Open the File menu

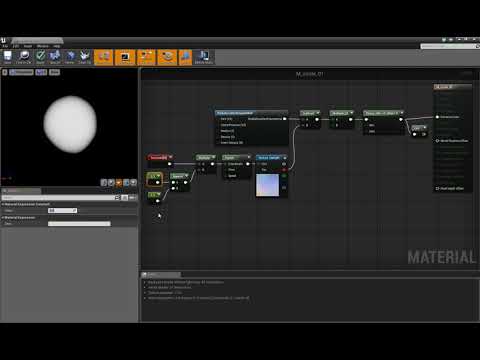pos(5,46)
